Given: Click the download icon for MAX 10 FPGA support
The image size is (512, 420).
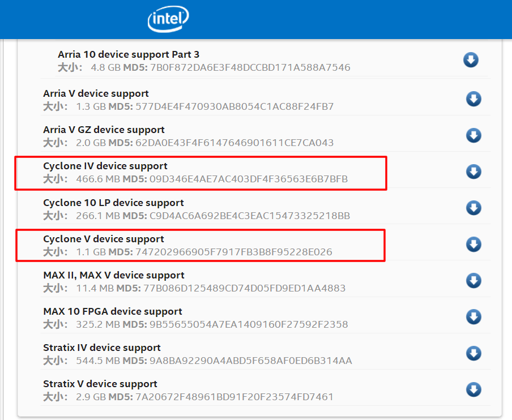Looking at the screenshot, I should (473, 317).
